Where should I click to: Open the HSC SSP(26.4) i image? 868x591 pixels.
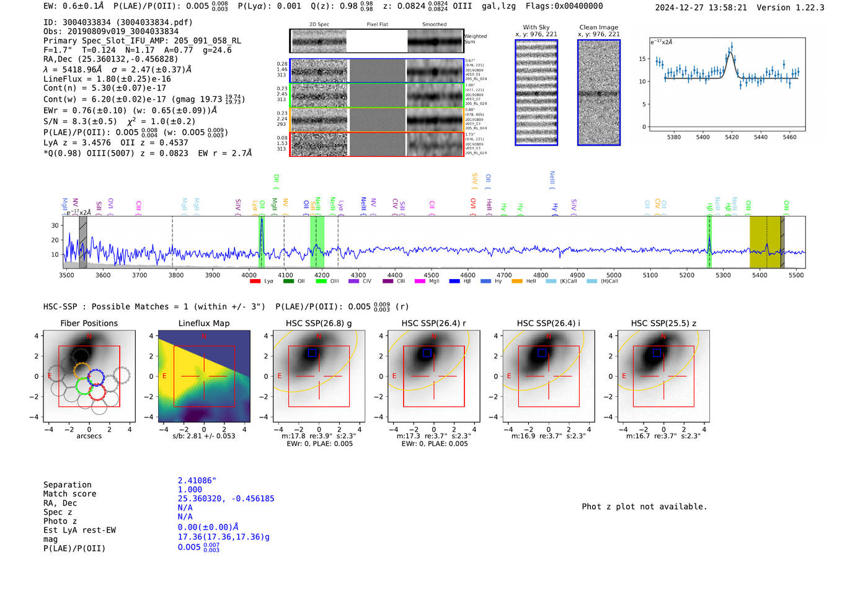[548, 376]
